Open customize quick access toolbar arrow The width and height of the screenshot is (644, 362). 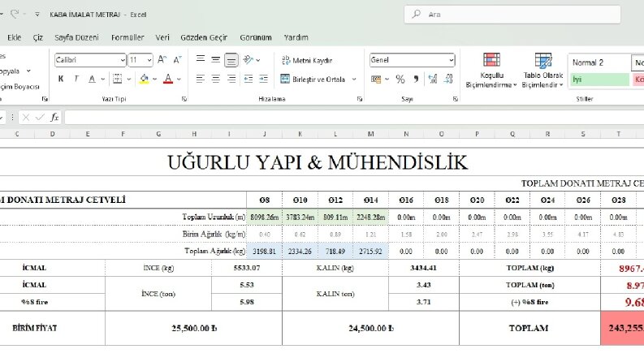coord(37,15)
